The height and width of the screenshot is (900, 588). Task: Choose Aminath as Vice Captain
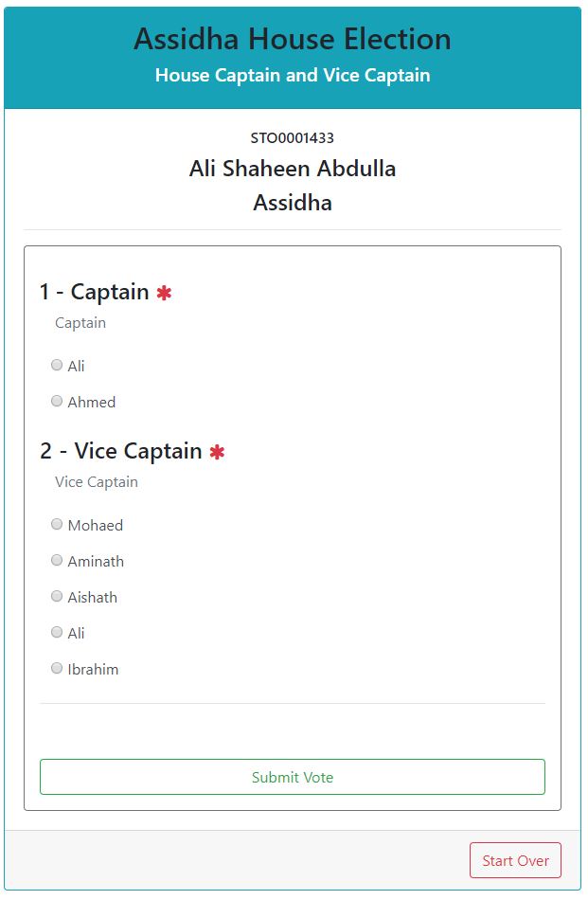click(x=57, y=561)
